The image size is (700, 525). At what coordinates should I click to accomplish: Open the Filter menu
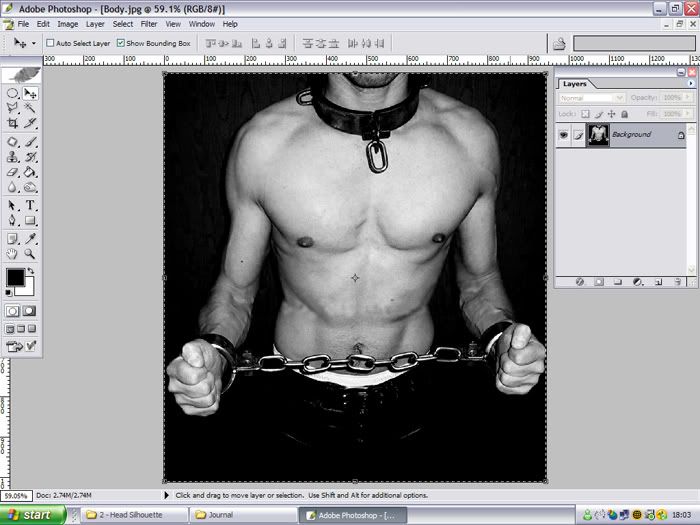[149, 24]
